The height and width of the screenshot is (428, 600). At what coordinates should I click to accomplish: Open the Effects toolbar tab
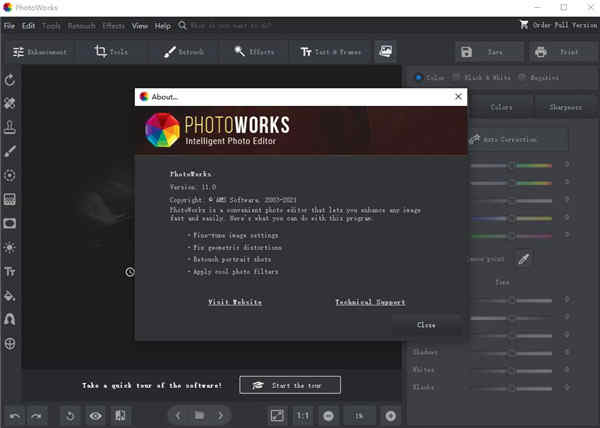254,52
